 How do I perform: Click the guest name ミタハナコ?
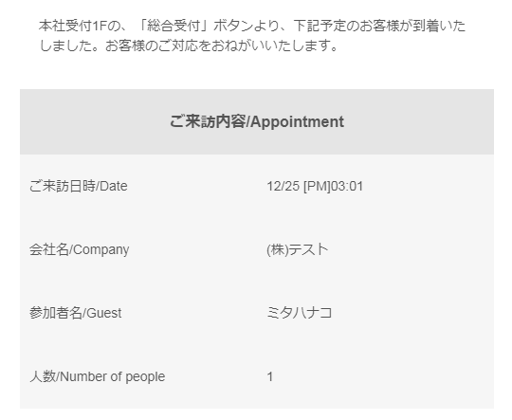tap(300, 313)
